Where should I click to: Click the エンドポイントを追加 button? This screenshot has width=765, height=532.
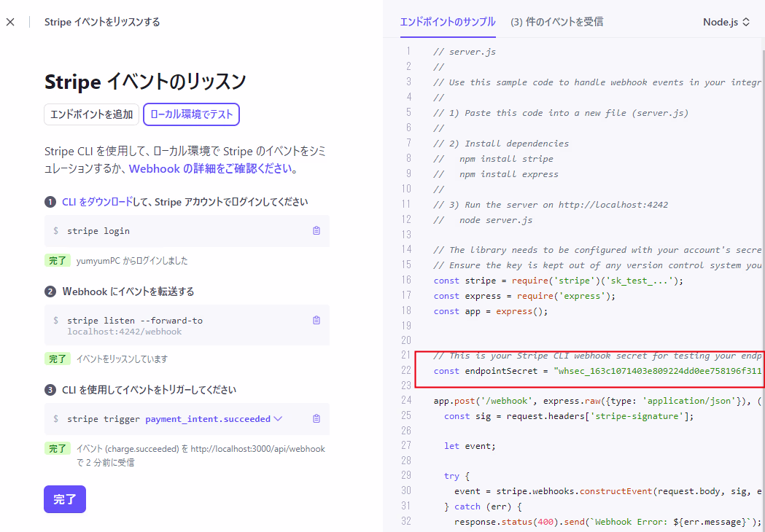(92, 114)
